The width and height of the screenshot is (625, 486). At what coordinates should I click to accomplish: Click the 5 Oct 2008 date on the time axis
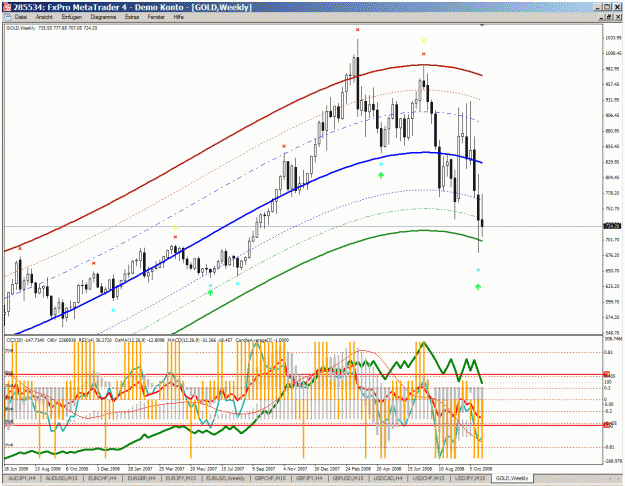[481, 469]
